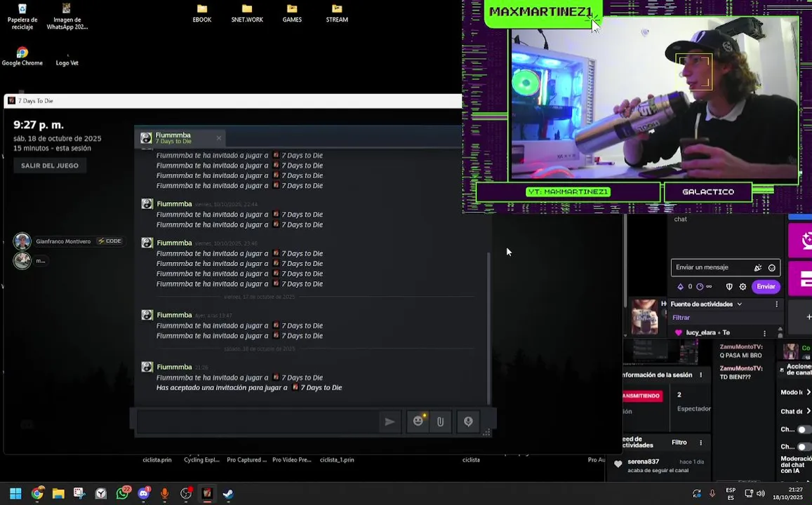Image resolution: width=812 pixels, height=505 pixels.
Task: Focus the Steam chat message input box
Action: click(258, 422)
